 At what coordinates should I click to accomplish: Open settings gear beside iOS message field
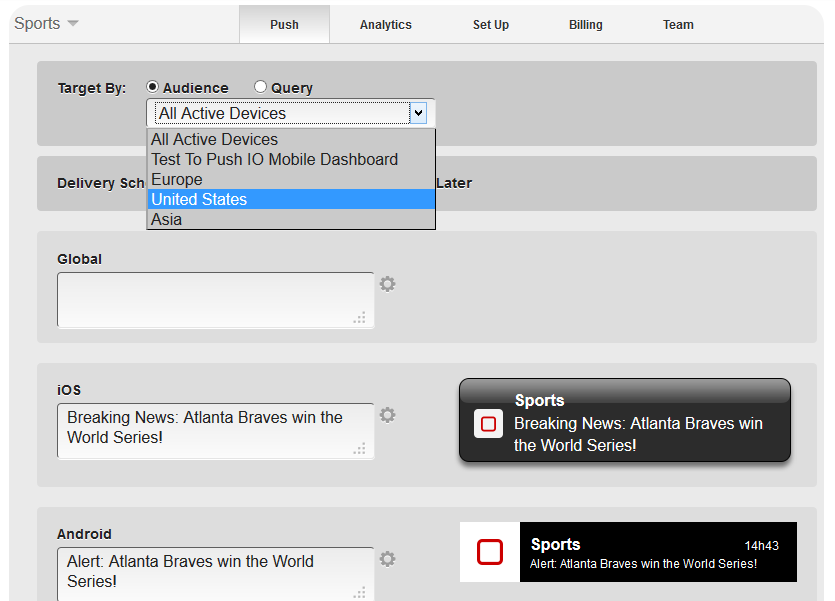pyautogui.click(x=387, y=415)
